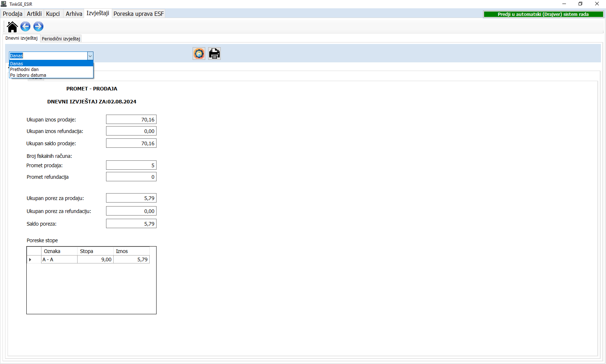Switch to the Periodični izvještaj tab
The height and width of the screenshot is (364, 606).
pos(61,39)
